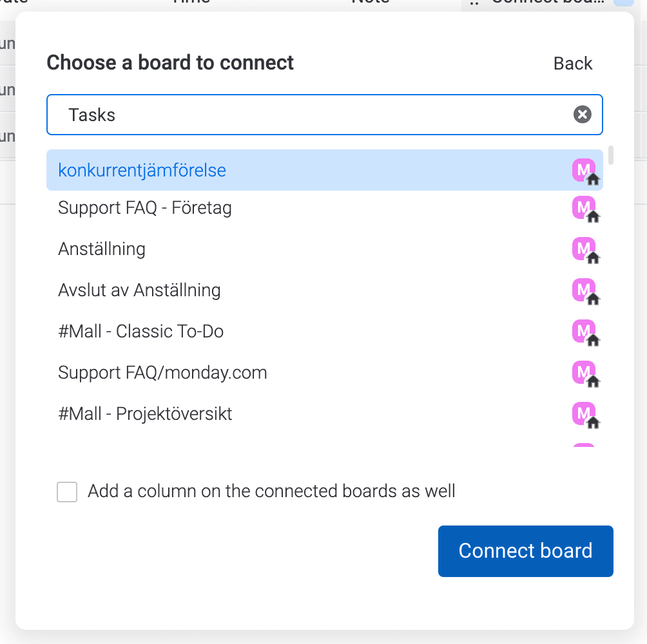Click workspace icon beside Support FAQ/monday.com
Screen dimensions: 647x644
point(586,374)
